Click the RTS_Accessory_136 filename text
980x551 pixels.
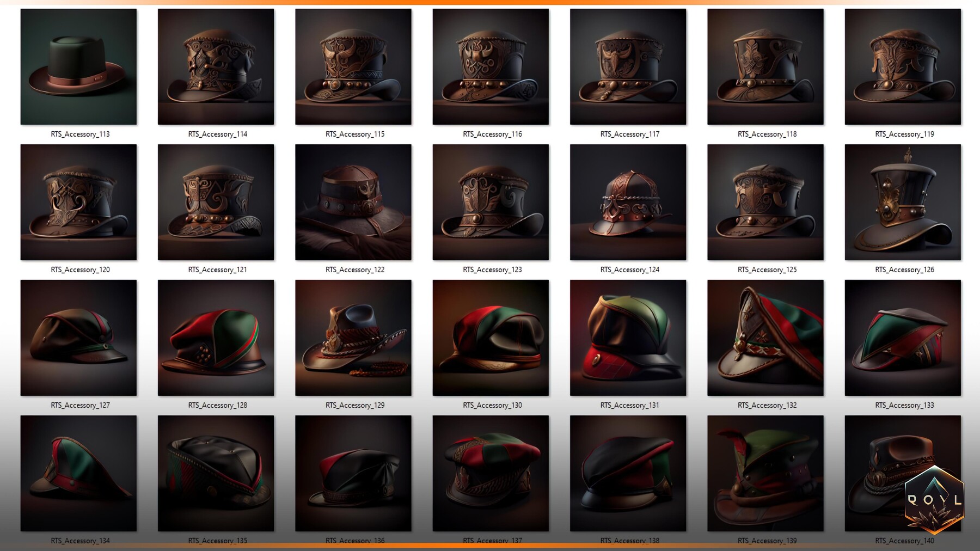[355, 541]
